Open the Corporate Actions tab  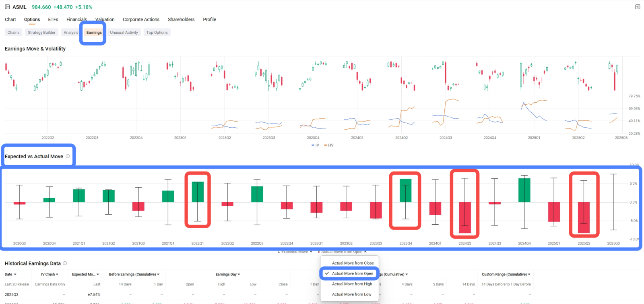141,19
